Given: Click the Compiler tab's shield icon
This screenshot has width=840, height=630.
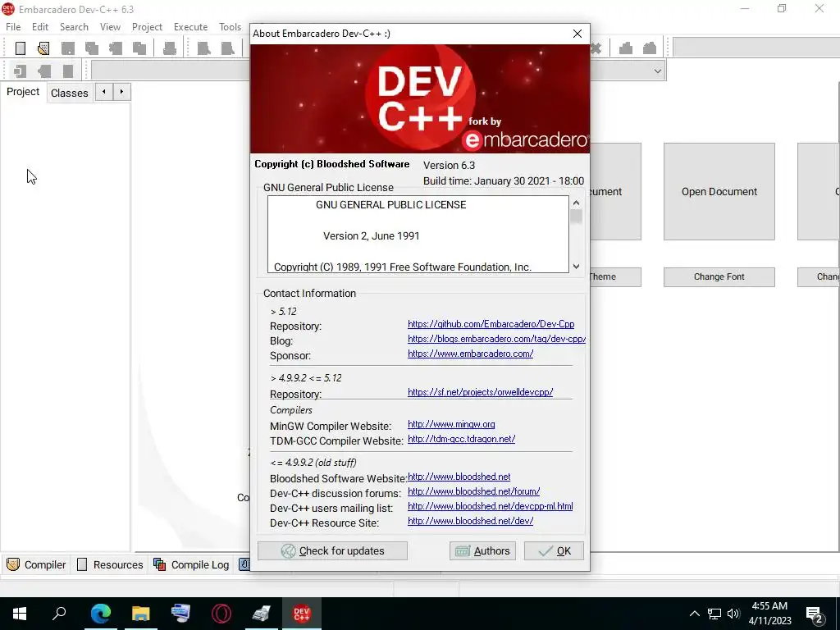Looking at the screenshot, I should 13,564.
